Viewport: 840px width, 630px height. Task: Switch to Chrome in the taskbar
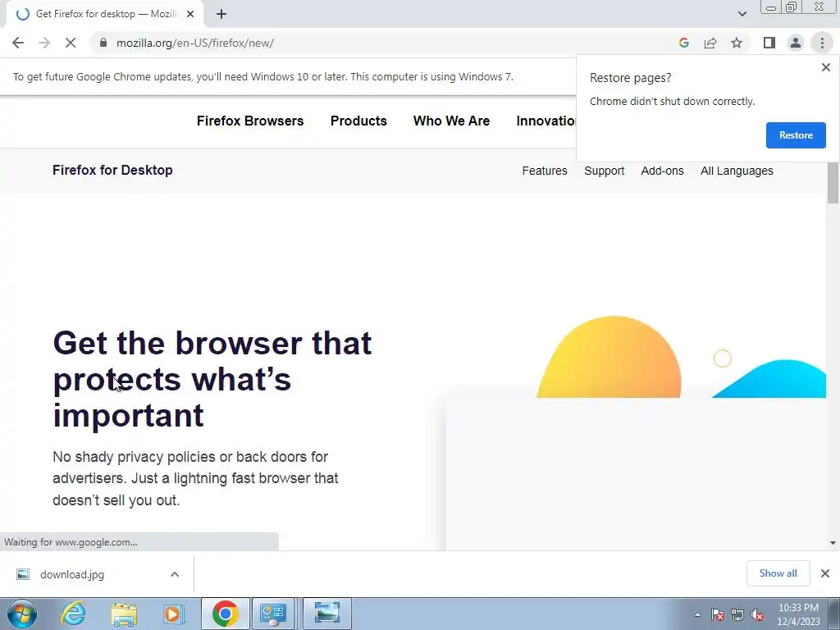point(225,614)
